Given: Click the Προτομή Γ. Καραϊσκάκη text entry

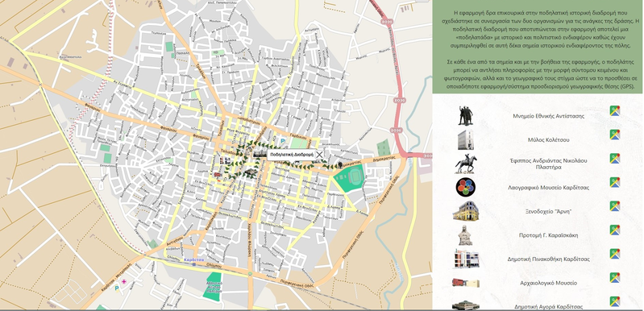Looking at the screenshot, I should pos(549,235).
